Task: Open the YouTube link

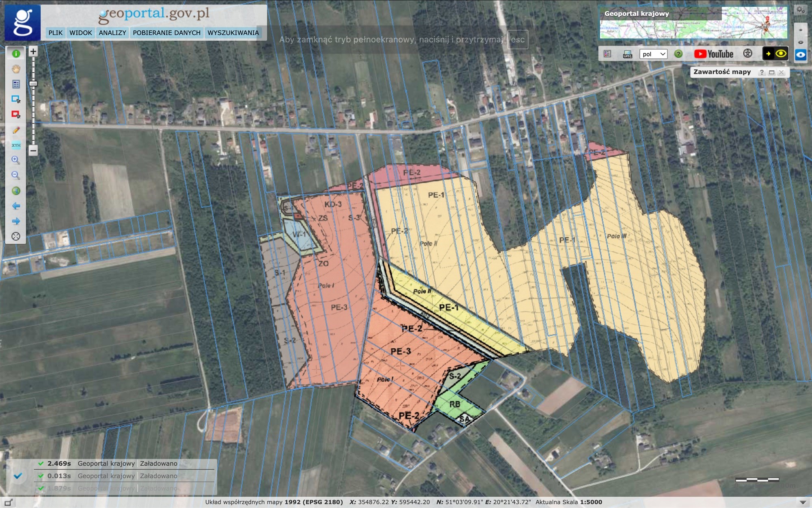Action: pos(713,54)
